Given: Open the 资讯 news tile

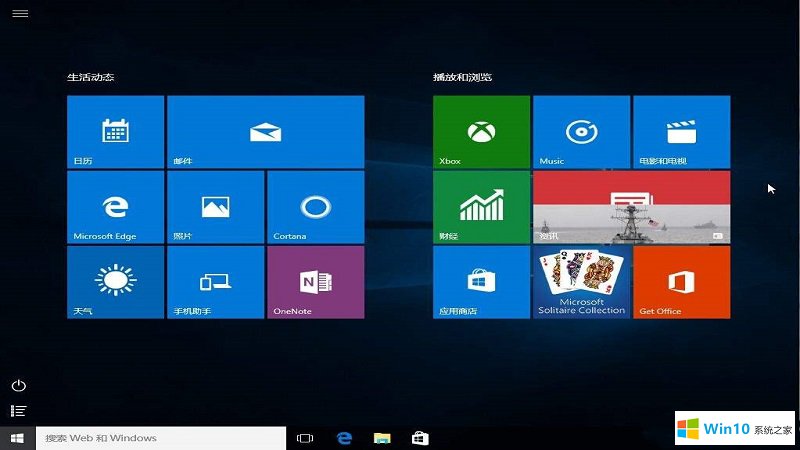Looking at the screenshot, I should coord(632,207).
